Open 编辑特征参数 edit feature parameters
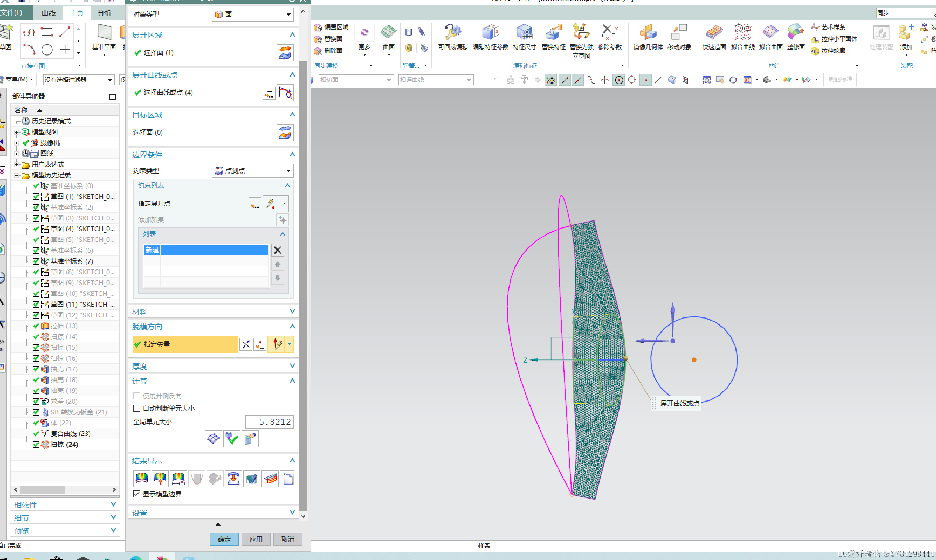Screen dimensions: 936x560 pyautogui.click(x=490, y=37)
